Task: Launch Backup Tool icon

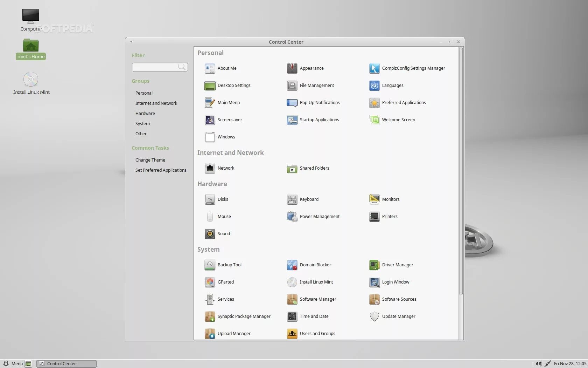Action: (x=210, y=265)
